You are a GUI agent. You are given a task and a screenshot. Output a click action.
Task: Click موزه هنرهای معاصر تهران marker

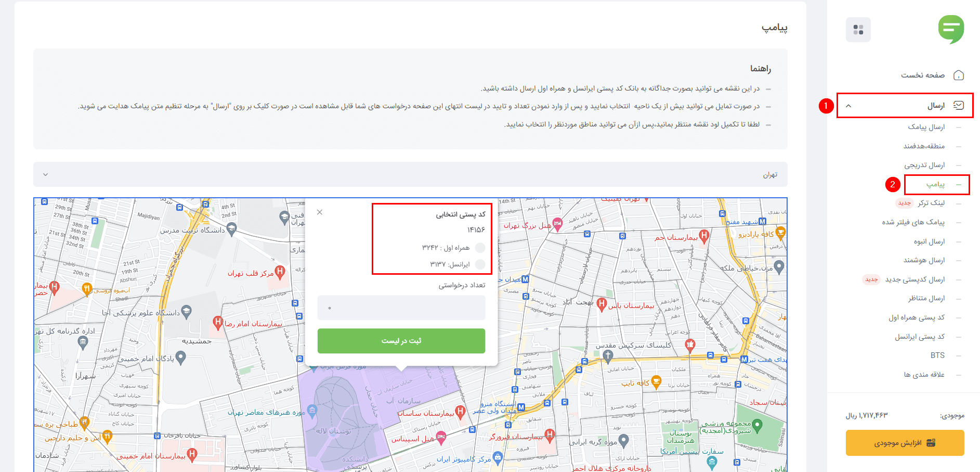click(312, 411)
